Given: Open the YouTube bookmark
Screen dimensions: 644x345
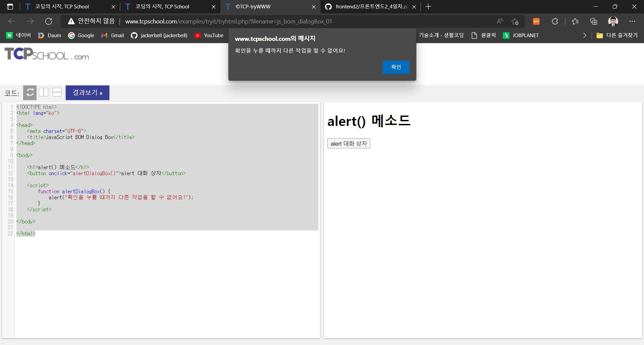Looking at the screenshot, I should point(209,36).
